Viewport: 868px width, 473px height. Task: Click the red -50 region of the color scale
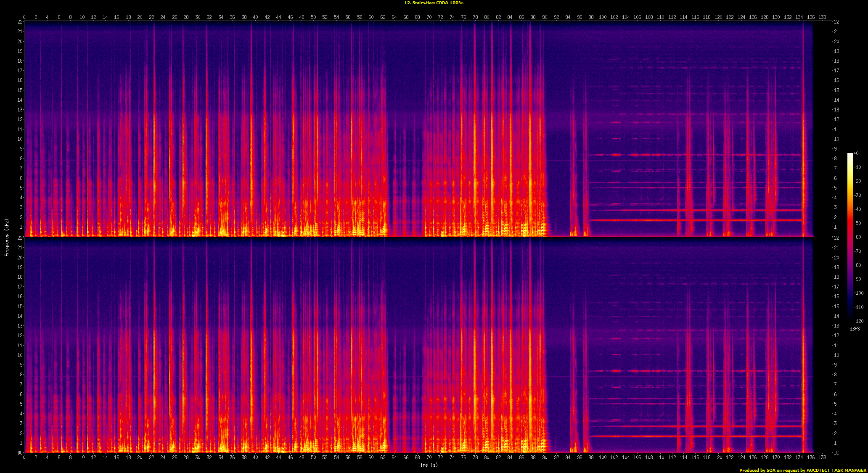click(850, 223)
